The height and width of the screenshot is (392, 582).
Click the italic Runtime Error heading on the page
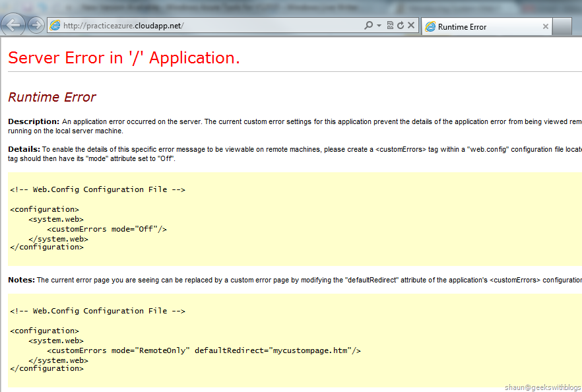(x=52, y=98)
